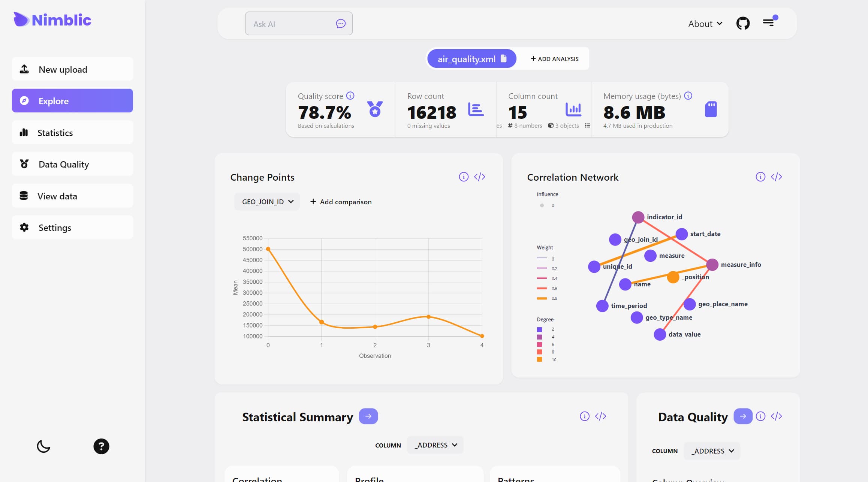Toggle dark mode moon icon
Viewport: 868px width, 482px height.
43,446
